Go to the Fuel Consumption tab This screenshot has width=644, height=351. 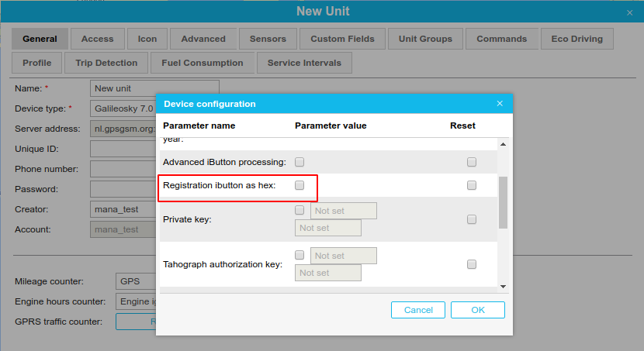tap(202, 63)
